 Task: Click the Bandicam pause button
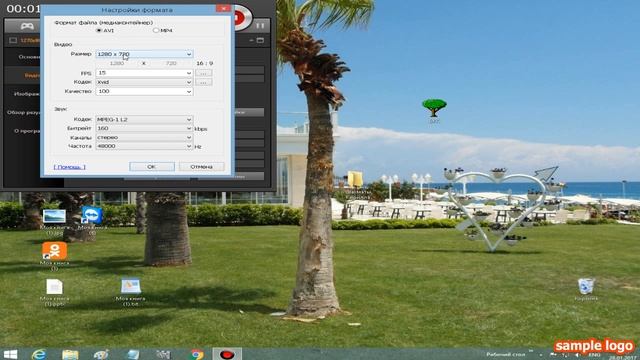pos(260,26)
